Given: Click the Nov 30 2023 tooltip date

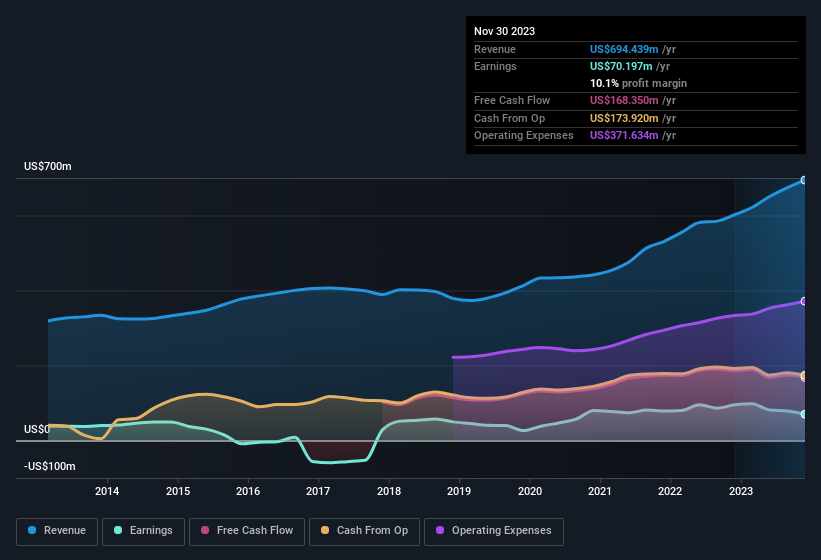Looking at the screenshot, I should pos(504,31).
